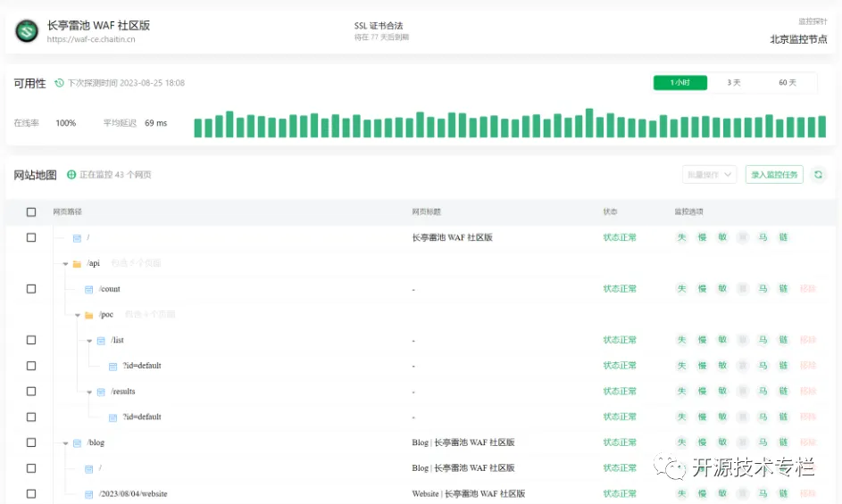842x504 pixels.
Task: Select the checkbox for /2023/08/04/website row
Action: (x=31, y=493)
